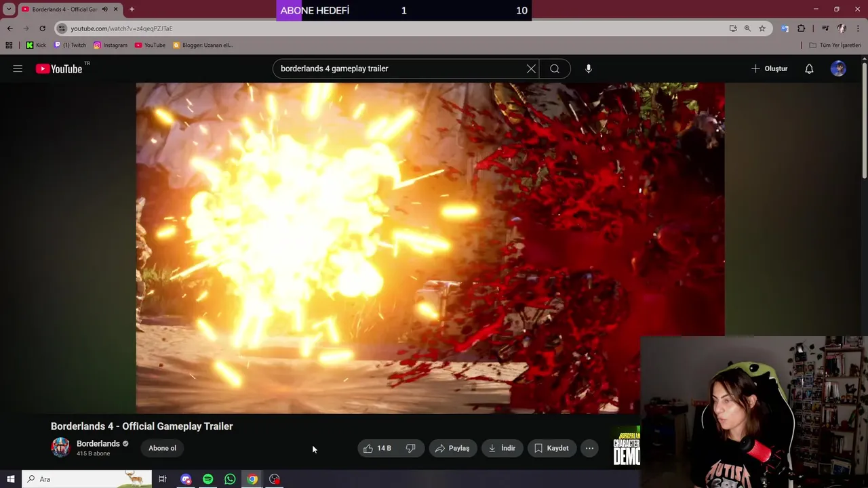Like the video with thumbs up
The image size is (868, 488).
(378, 448)
